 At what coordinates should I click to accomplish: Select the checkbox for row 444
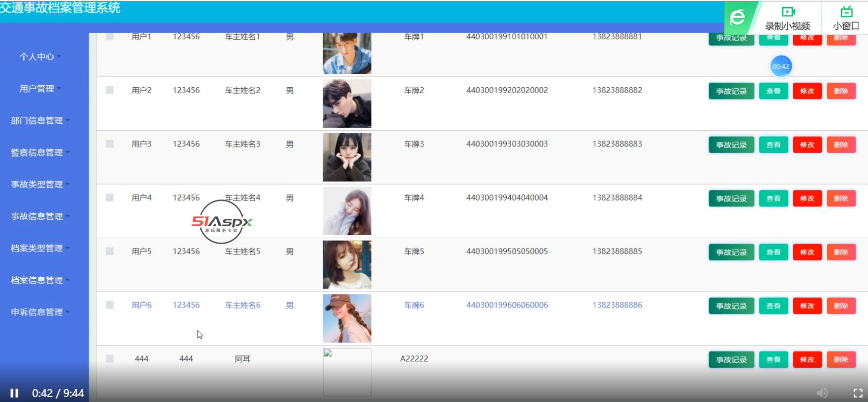click(110, 358)
